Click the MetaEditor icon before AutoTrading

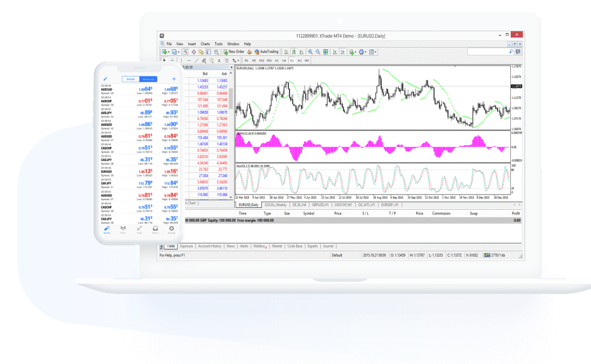(249, 52)
